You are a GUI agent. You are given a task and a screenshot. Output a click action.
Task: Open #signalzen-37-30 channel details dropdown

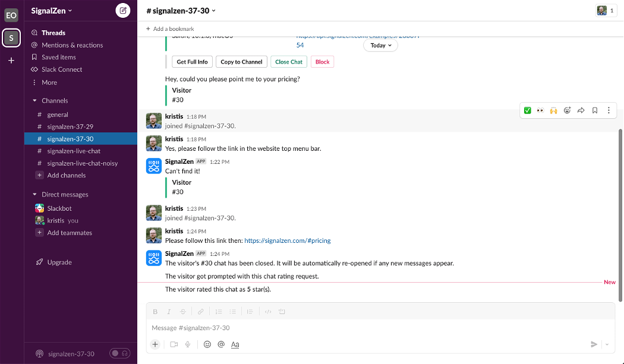point(181,11)
